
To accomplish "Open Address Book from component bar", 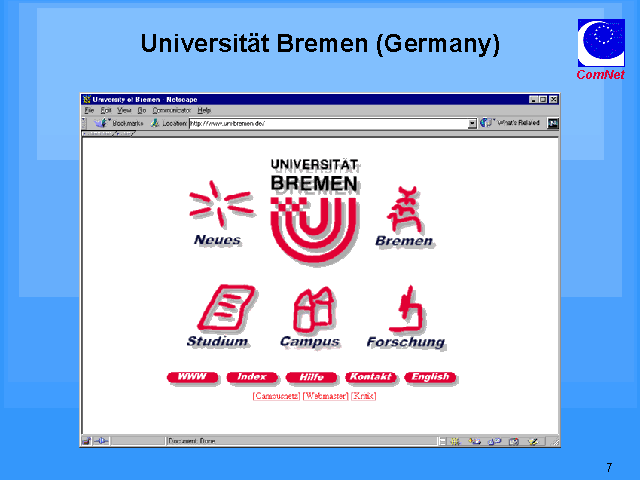I will [514, 441].
